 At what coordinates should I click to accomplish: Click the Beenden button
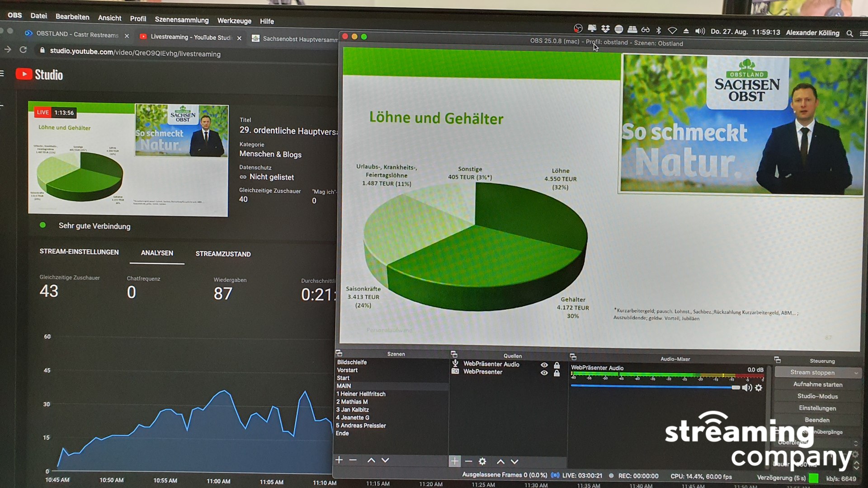click(x=817, y=420)
